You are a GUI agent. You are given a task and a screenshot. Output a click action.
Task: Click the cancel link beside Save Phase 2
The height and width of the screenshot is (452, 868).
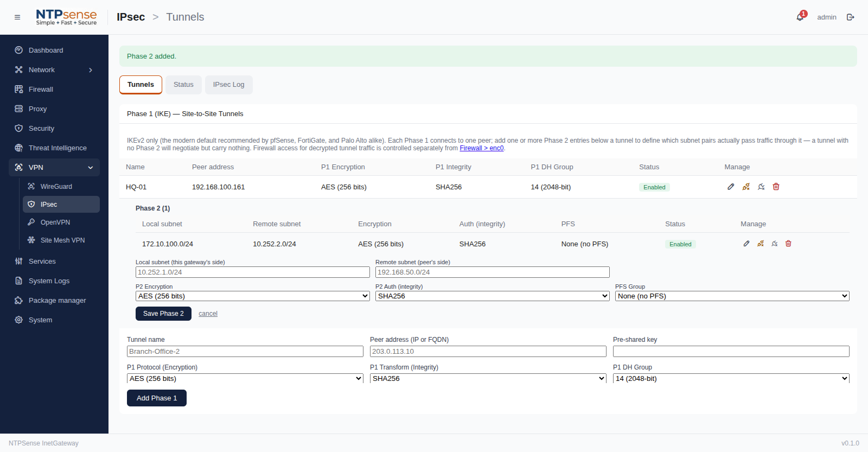click(x=208, y=314)
